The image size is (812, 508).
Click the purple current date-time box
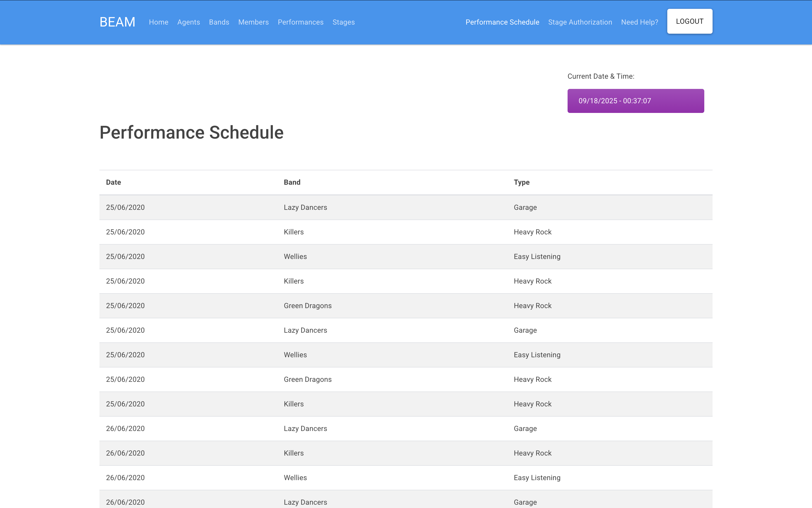tap(635, 101)
